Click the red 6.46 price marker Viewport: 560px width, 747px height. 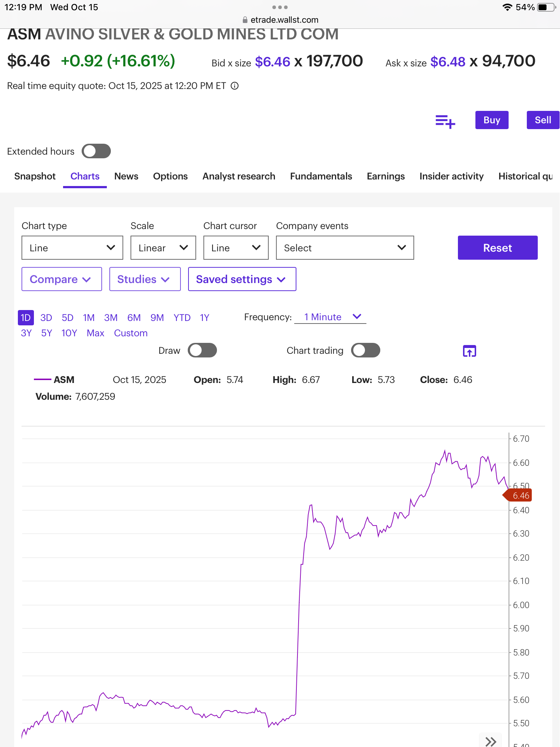click(x=517, y=495)
